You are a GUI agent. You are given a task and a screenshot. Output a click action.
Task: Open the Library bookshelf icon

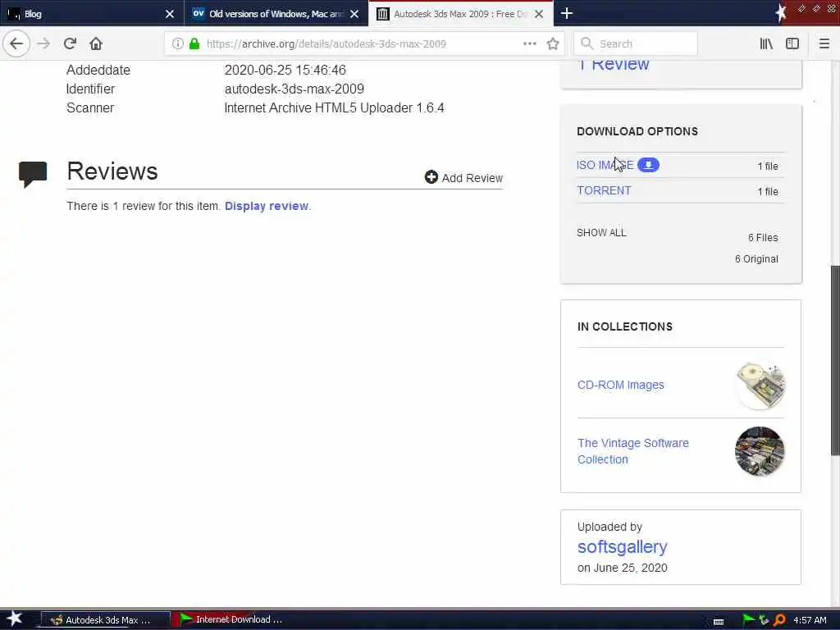[x=766, y=43]
